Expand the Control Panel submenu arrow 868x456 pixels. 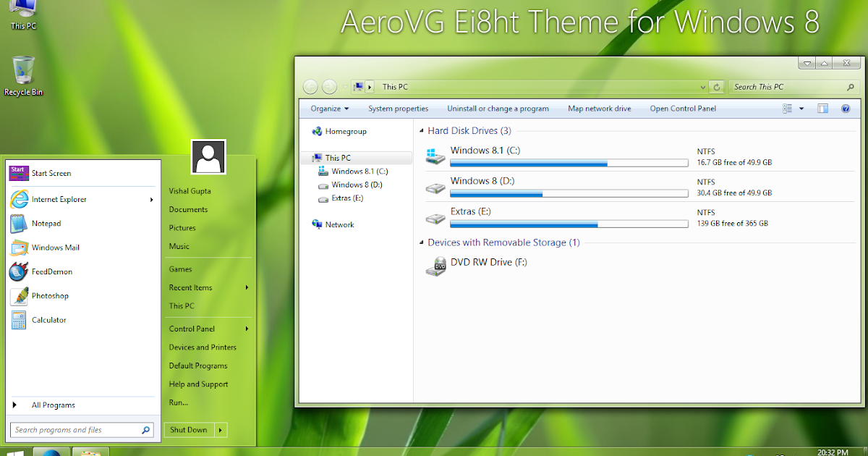click(247, 329)
